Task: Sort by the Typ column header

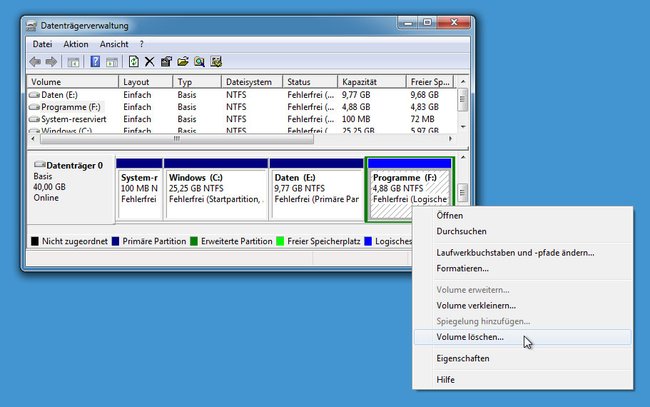Action: click(197, 82)
